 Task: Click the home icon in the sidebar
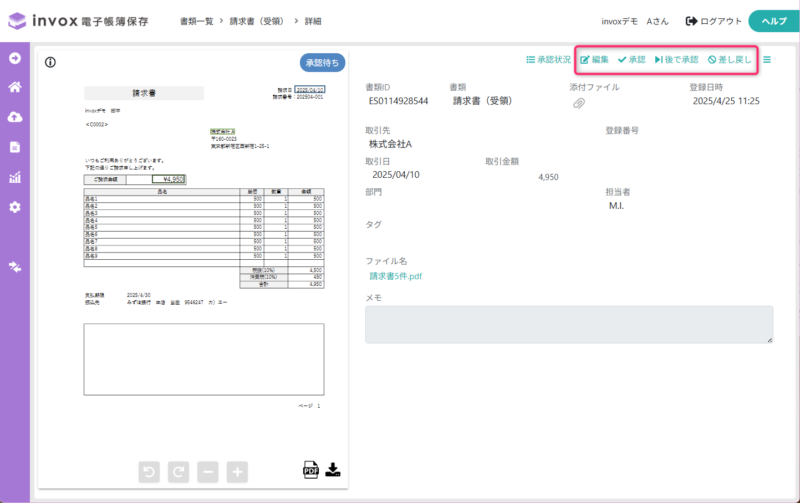(15, 87)
